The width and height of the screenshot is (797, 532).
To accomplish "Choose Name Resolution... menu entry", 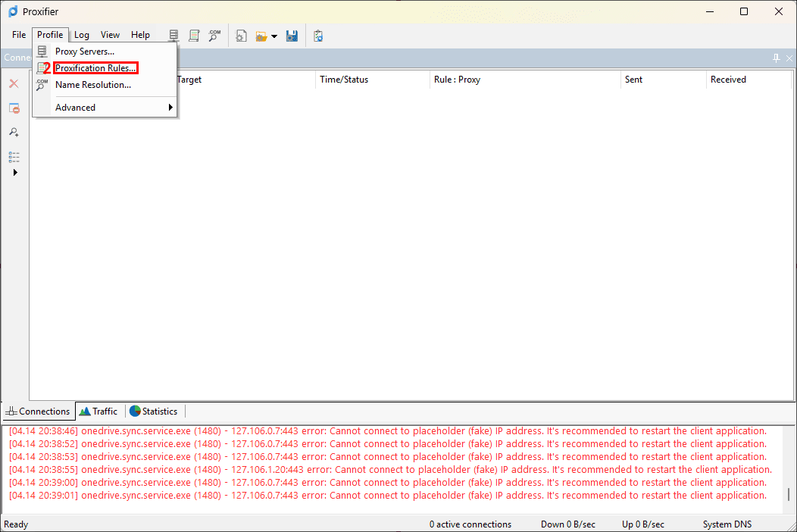I will (105, 85).
